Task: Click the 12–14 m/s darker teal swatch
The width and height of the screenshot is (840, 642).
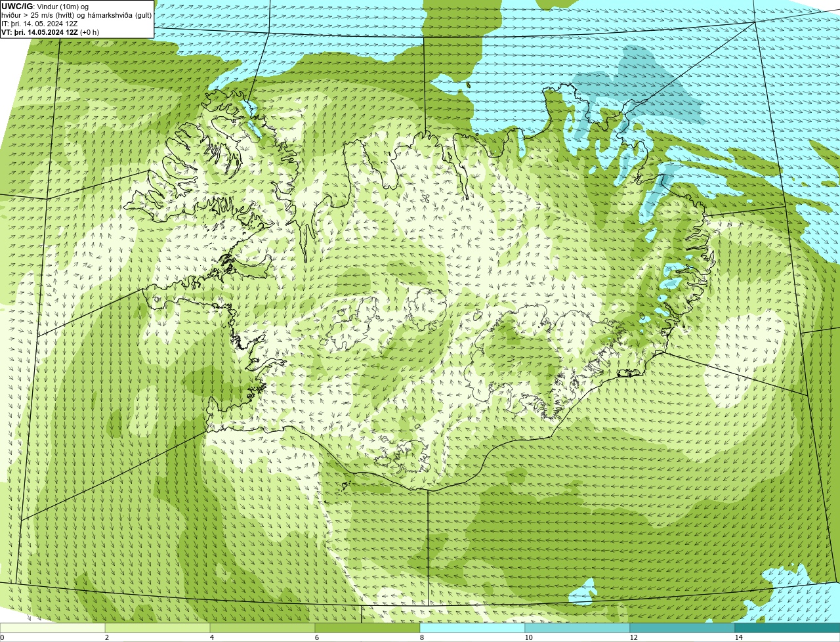Action: (x=682, y=628)
